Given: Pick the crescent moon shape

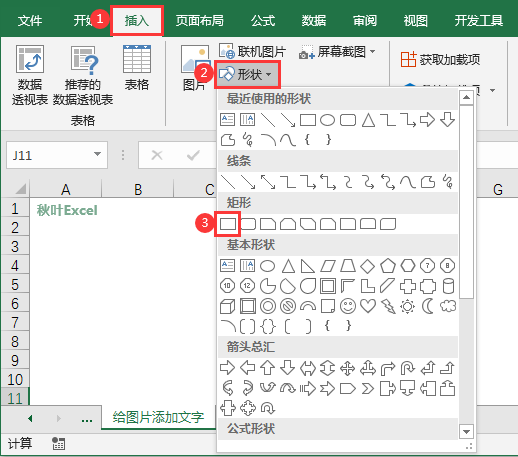Looking at the screenshot, I should (428, 306).
